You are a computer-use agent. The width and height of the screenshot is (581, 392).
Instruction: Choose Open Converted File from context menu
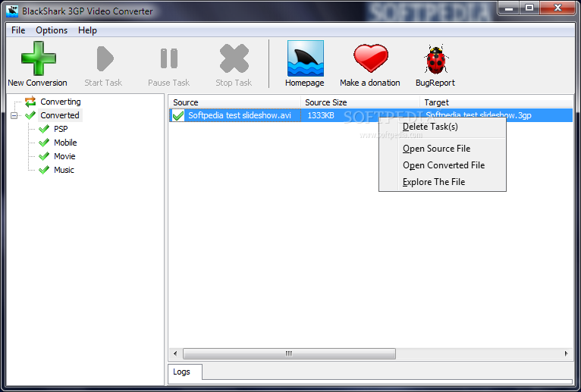442,165
